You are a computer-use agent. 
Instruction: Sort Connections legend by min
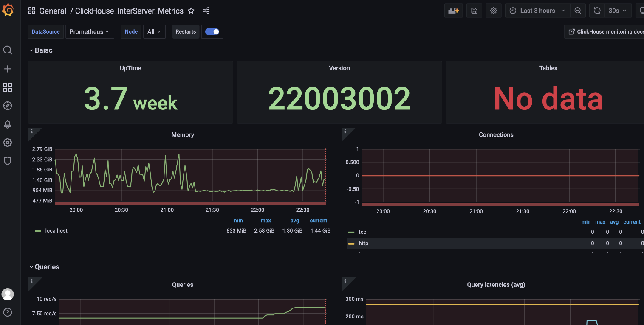586,222
